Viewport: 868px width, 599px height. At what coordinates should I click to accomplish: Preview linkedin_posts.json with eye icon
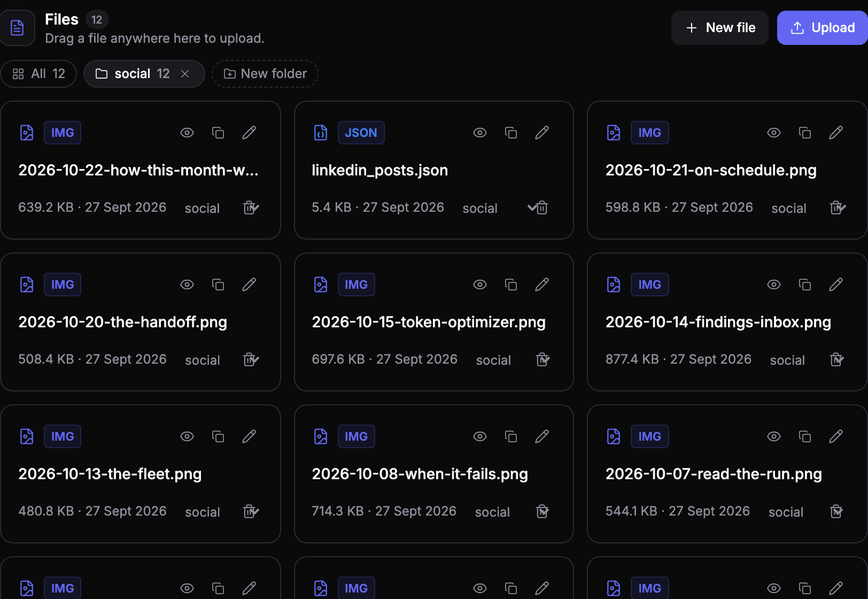coord(480,133)
